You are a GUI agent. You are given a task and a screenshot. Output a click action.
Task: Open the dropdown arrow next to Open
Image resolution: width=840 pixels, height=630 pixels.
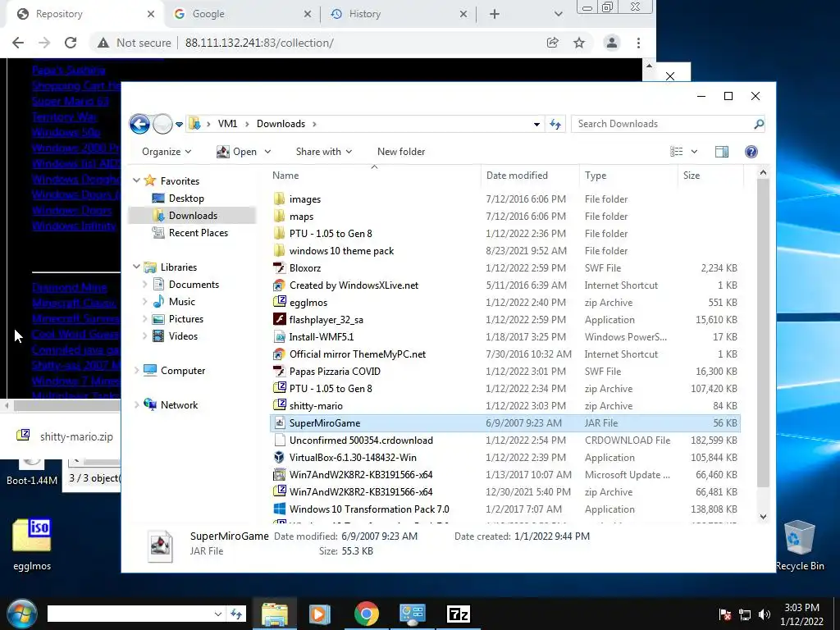268,152
